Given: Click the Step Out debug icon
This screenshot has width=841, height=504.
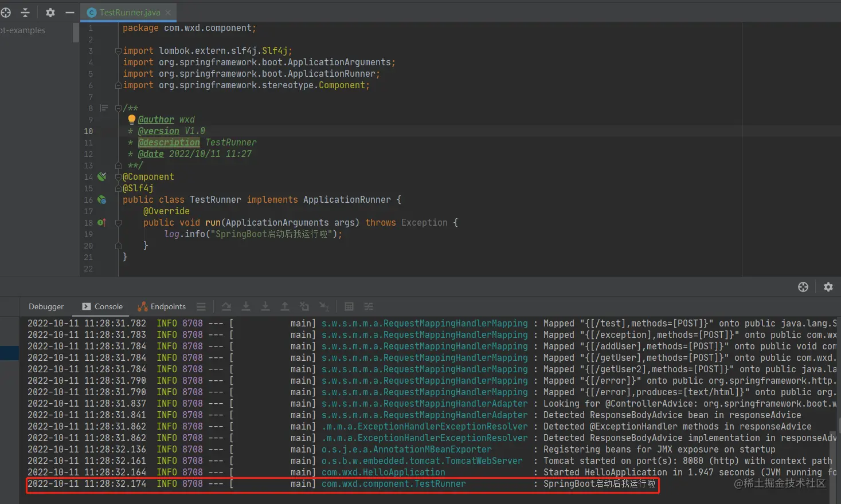Looking at the screenshot, I should (x=285, y=306).
